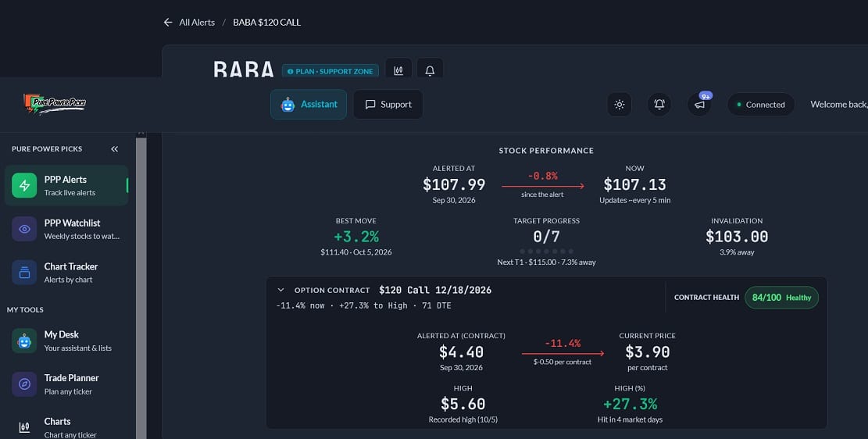Click the Invalidation $103.00 value
This screenshot has height=439, width=868.
[737, 237]
